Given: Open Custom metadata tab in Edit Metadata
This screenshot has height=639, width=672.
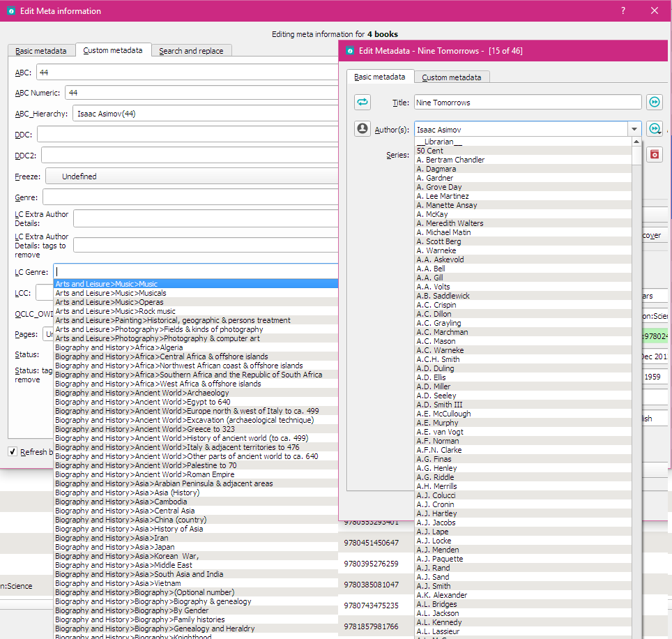Looking at the screenshot, I should (452, 77).
